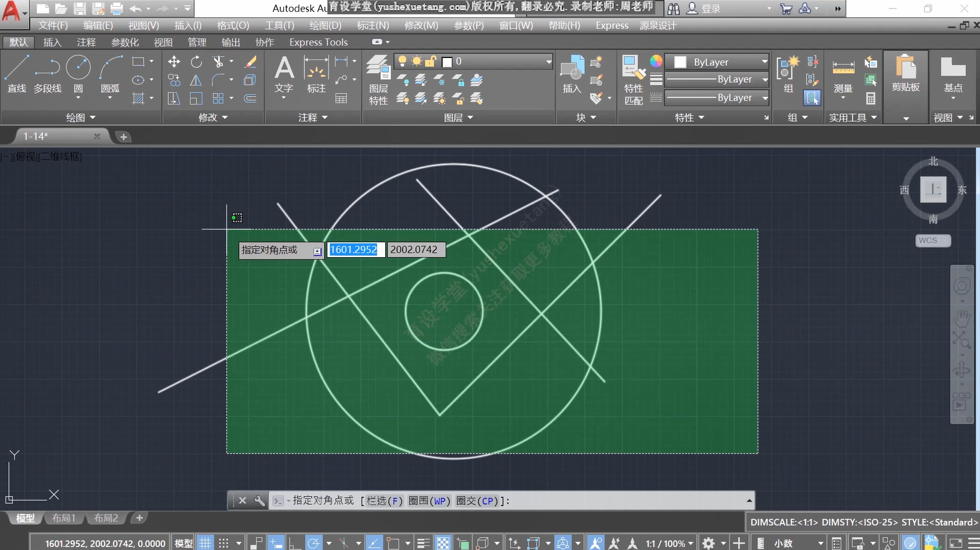Toggle polar tracking in status bar
This screenshot has width=980, height=550.
[x=314, y=543]
